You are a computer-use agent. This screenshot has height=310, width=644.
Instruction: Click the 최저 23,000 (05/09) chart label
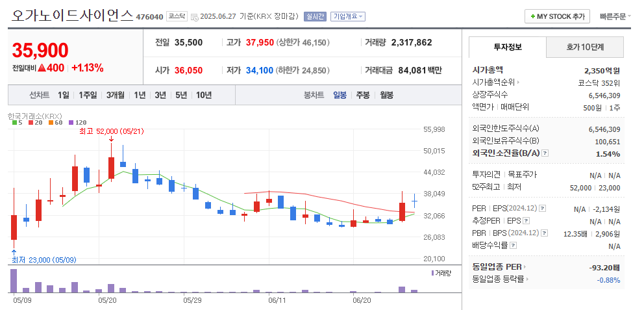pos(44,260)
